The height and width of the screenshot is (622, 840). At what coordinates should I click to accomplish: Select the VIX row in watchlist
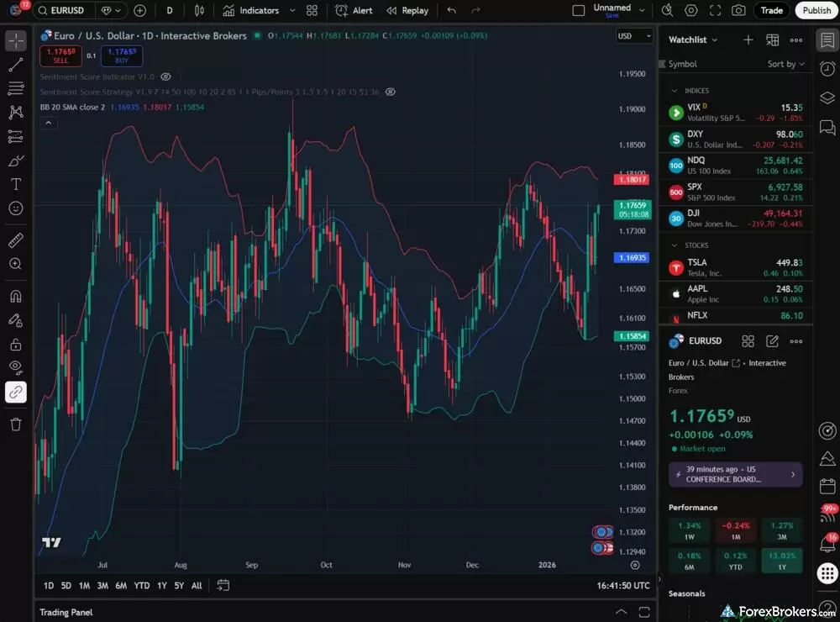(x=736, y=113)
